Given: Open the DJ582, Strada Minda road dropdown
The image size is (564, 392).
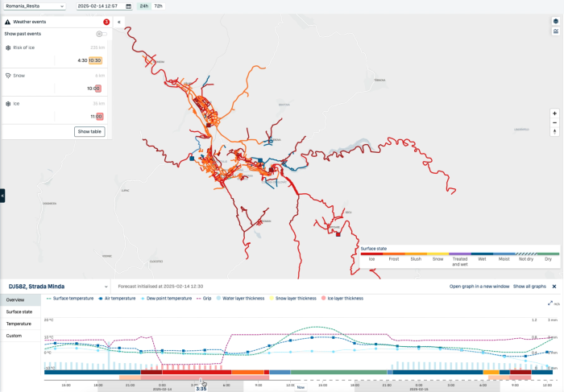Looking at the screenshot, I should point(105,286).
